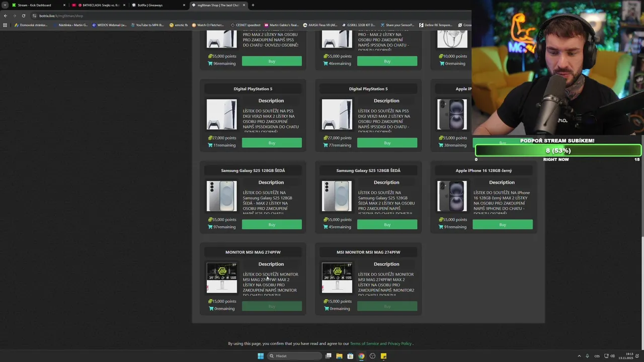Open Define R6 Tempere bookmark

click(x=436, y=25)
